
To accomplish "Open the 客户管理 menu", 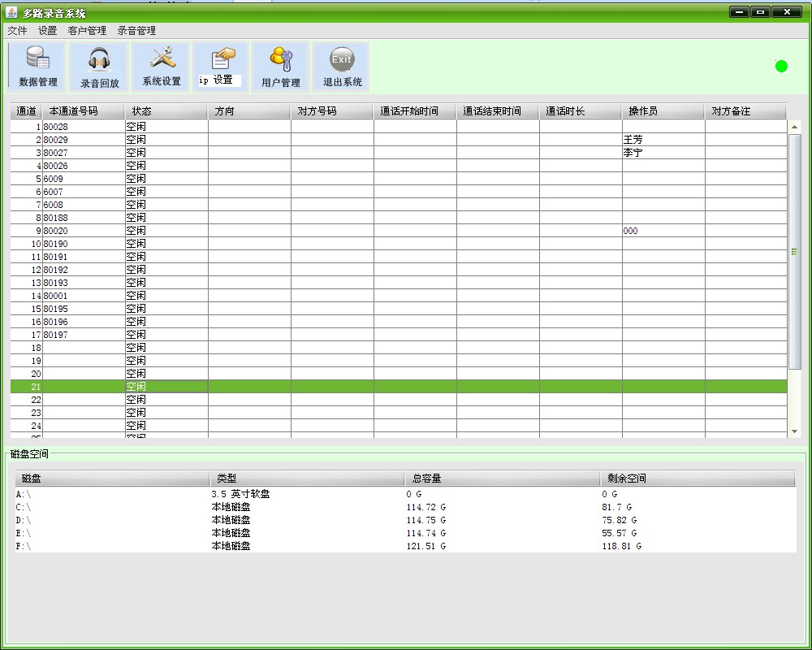I will pos(88,30).
